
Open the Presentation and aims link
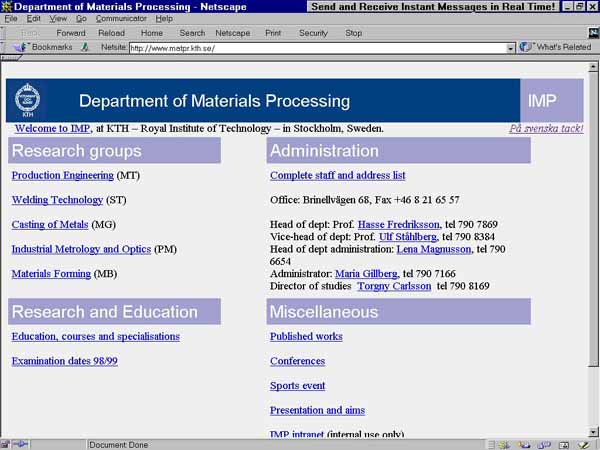pyautogui.click(x=317, y=410)
